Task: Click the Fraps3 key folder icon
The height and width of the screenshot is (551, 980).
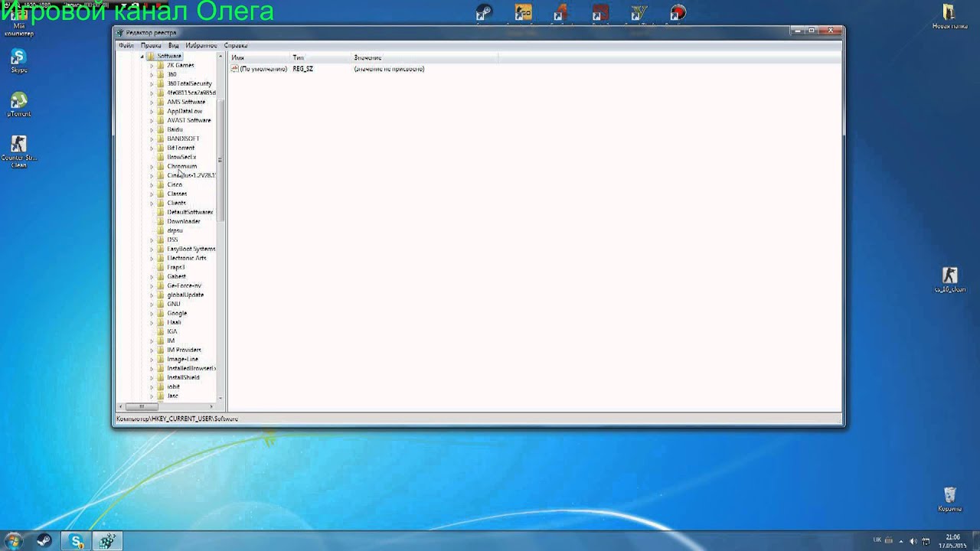Action: (161, 267)
